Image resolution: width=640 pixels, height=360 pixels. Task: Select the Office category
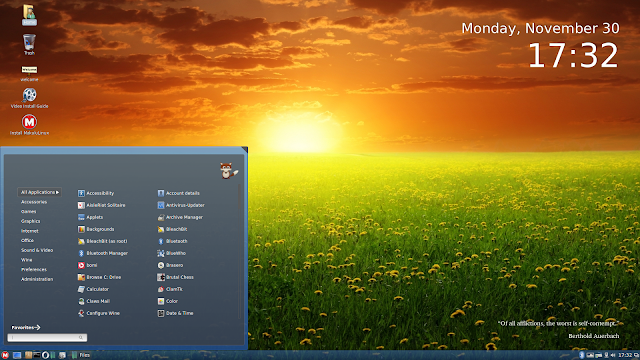[x=27, y=240]
